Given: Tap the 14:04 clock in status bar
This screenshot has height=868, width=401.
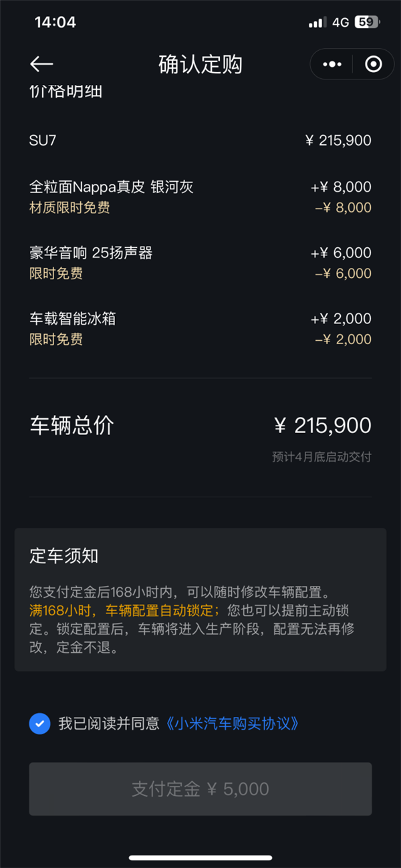Looking at the screenshot, I should 55,22.
